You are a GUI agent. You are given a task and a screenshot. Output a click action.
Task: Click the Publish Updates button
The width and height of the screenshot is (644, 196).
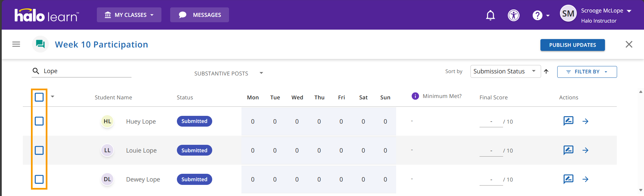[572, 45]
